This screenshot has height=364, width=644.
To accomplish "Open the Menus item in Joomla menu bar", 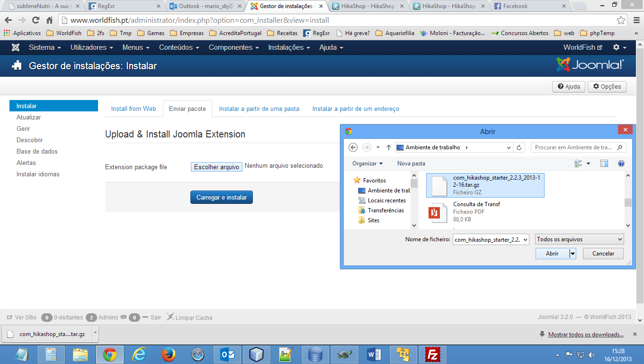I will pyautogui.click(x=136, y=47).
